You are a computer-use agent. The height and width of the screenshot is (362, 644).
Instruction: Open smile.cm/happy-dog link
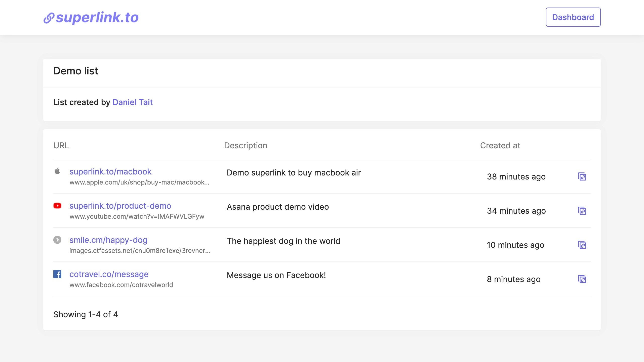pos(108,240)
